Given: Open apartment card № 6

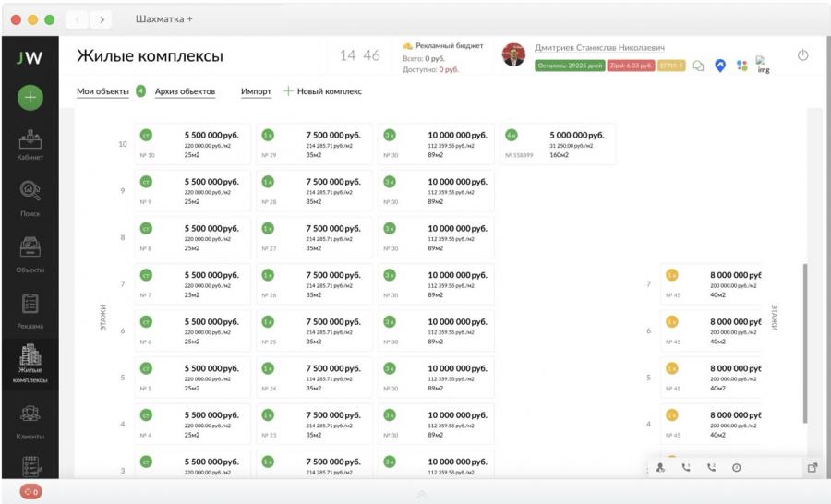Looking at the screenshot, I should [192, 330].
